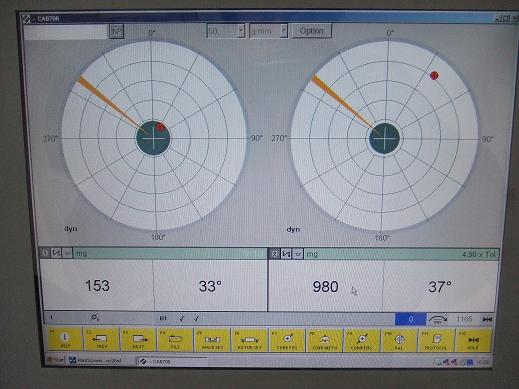Open the F5 machine setup

click(212, 339)
